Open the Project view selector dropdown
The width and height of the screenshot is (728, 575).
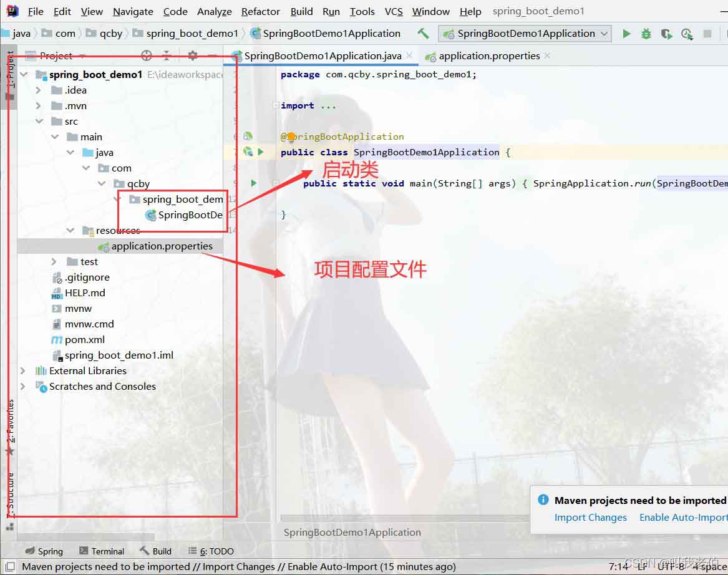coord(56,56)
